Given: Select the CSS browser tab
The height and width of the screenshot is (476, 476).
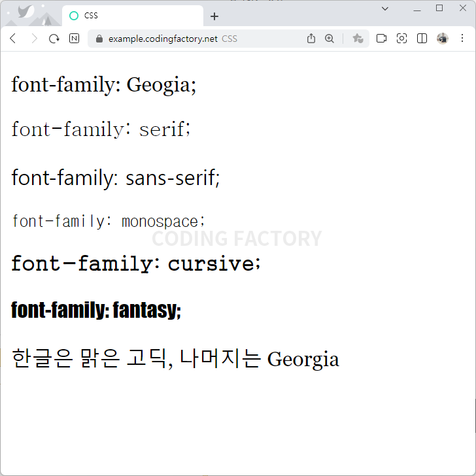Looking at the screenshot, I should [x=133, y=16].
